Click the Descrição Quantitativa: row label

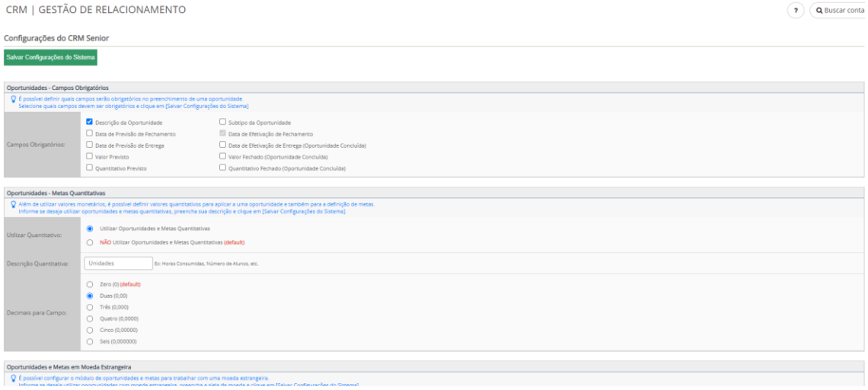(37, 264)
